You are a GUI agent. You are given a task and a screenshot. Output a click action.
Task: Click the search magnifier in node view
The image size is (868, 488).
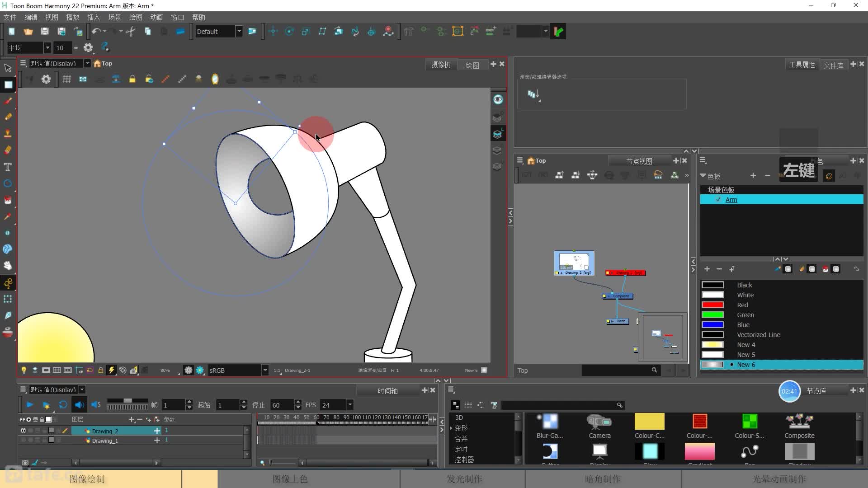tap(654, 370)
